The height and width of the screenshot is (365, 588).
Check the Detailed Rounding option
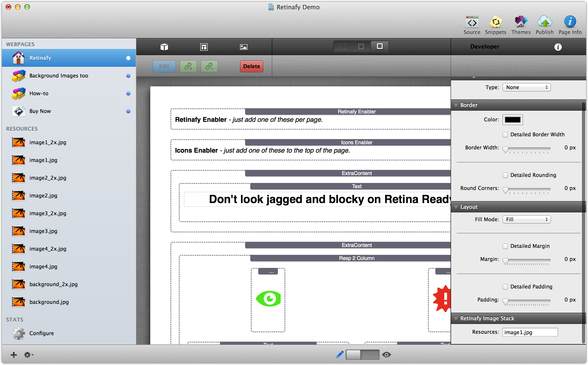(505, 175)
